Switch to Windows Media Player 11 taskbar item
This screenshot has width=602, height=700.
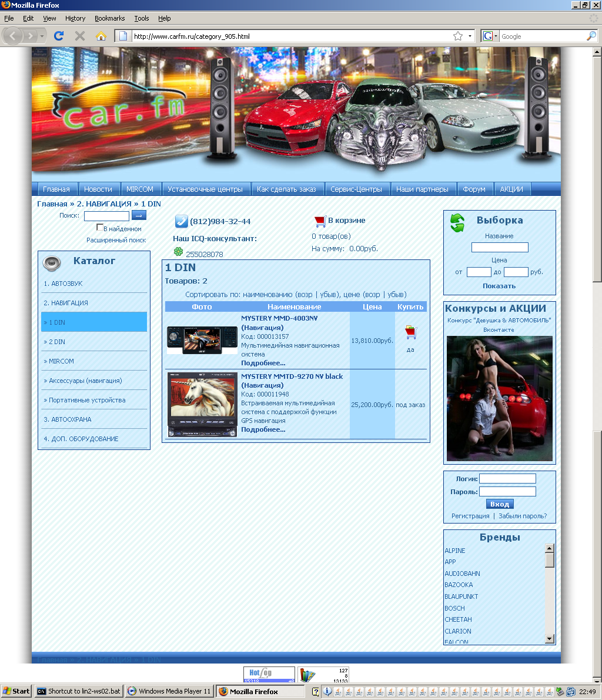pyautogui.click(x=169, y=691)
